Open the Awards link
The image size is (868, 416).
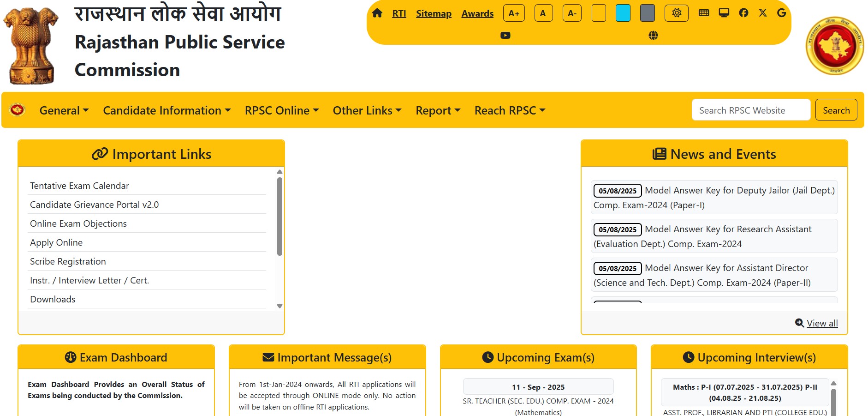pos(477,13)
